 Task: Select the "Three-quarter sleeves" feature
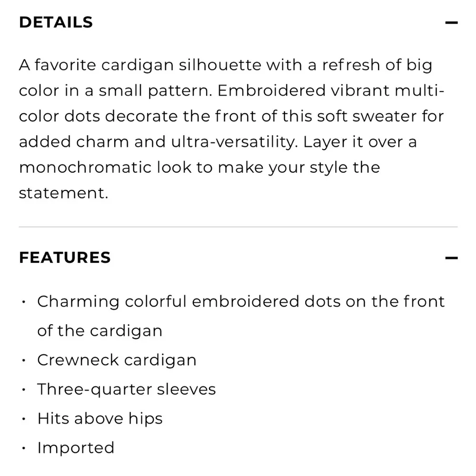pos(127,389)
